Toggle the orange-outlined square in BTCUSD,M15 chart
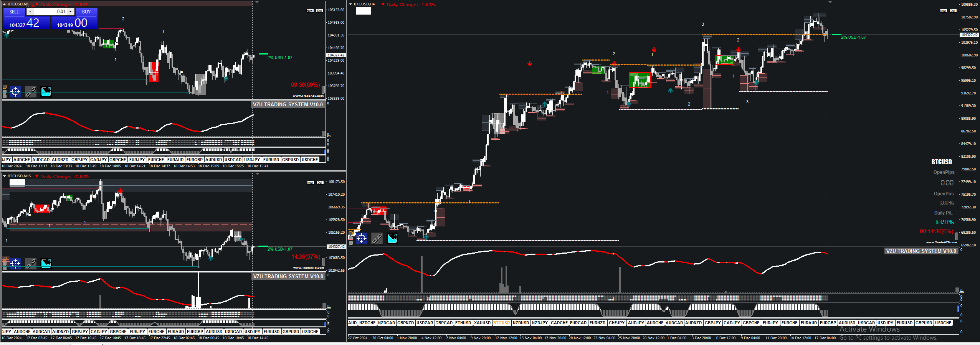The image size is (980, 345). click(x=5, y=259)
